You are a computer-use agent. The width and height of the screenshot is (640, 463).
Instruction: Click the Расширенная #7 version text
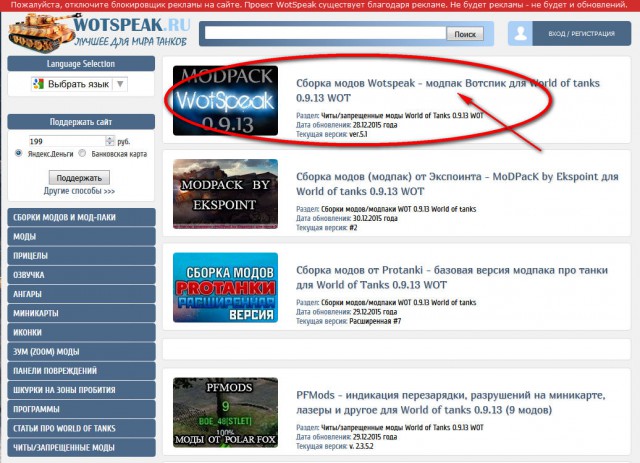pyautogui.click(x=375, y=321)
